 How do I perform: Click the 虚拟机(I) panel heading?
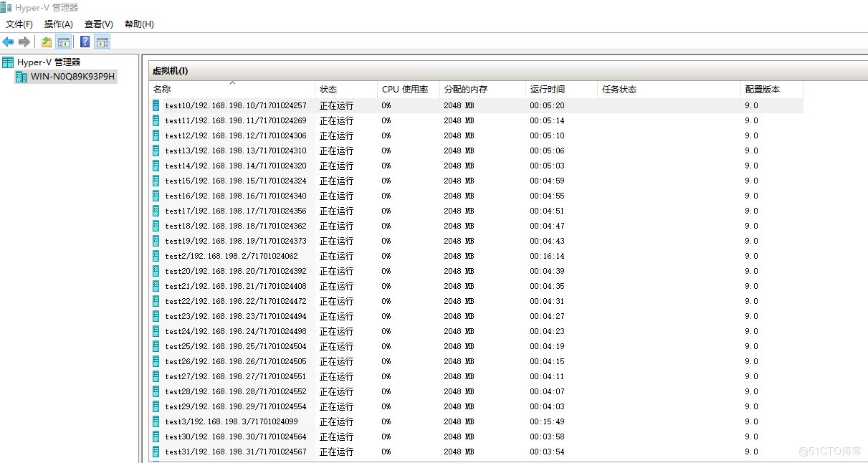click(x=171, y=71)
